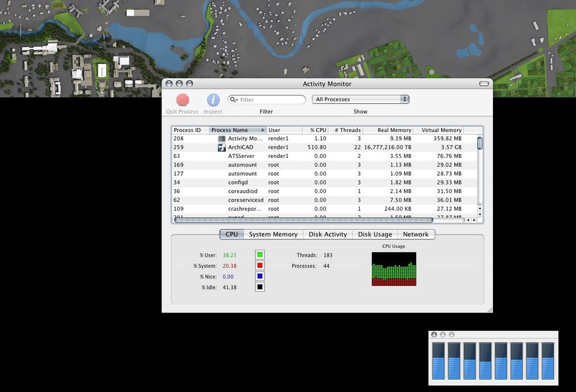The width and height of the screenshot is (576, 392).
Task: Select the ArchiCAD process row
Action: pos(325,148)
